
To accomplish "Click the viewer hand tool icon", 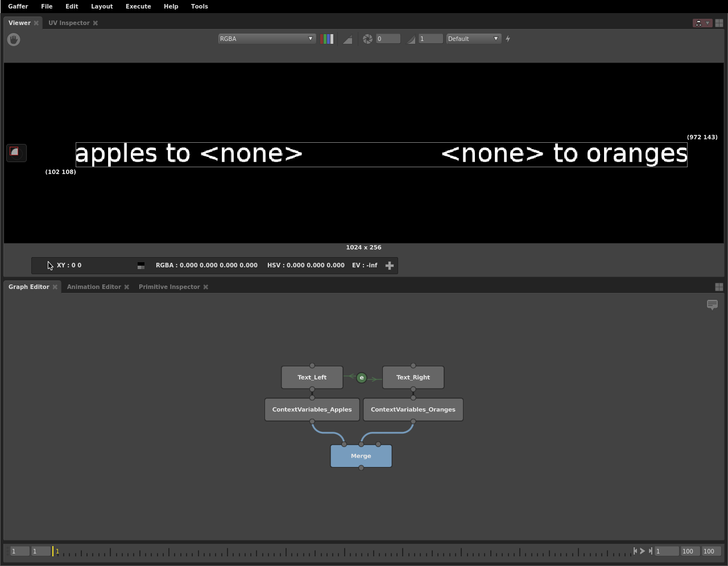I will coord(14,39).
